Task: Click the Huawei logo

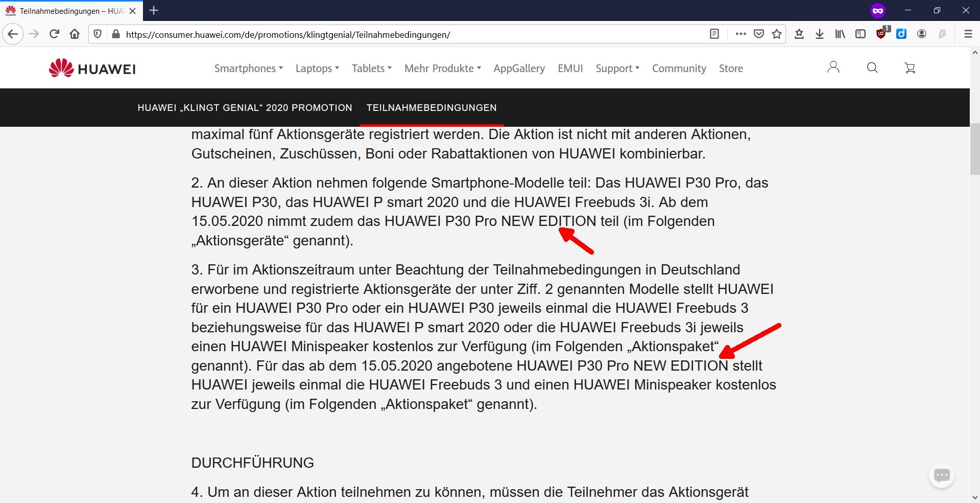Action: 92,68
